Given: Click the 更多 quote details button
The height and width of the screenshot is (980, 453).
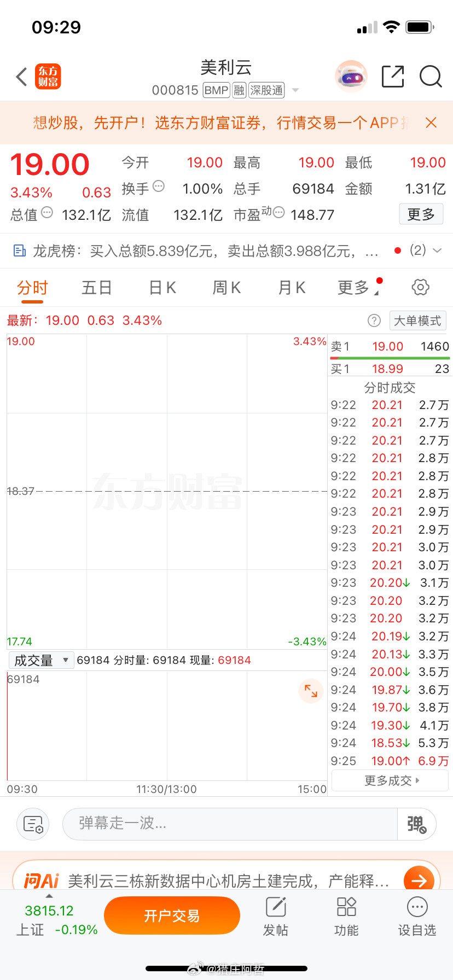Looking at the screenshot, I should (x=421, y=214).
